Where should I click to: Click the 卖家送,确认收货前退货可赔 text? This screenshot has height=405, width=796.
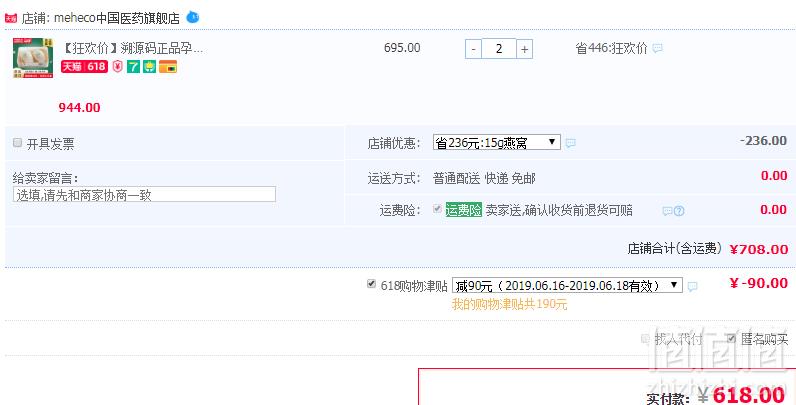[559, 210]
